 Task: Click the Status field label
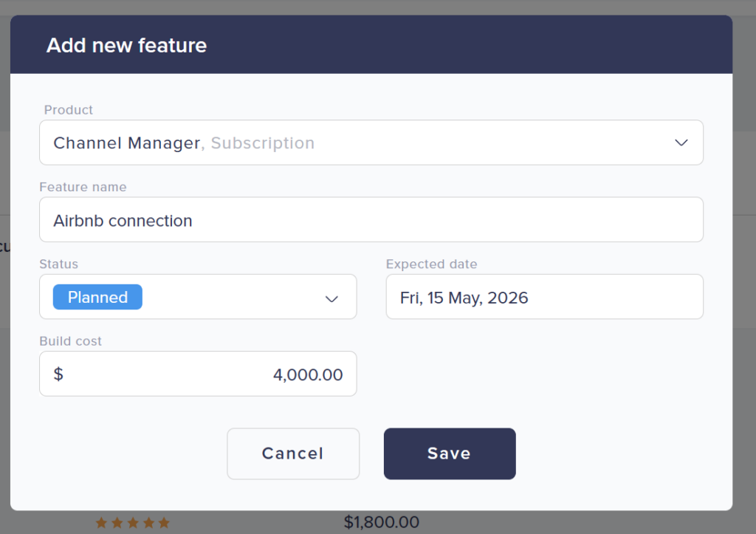58,264
